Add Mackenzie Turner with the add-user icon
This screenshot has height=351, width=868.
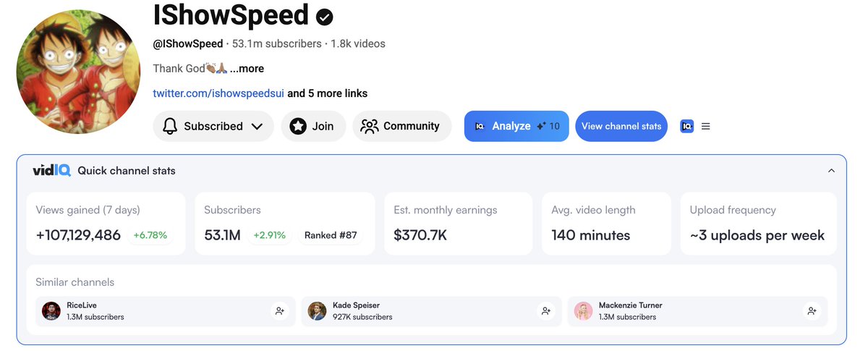click(812, 311)
